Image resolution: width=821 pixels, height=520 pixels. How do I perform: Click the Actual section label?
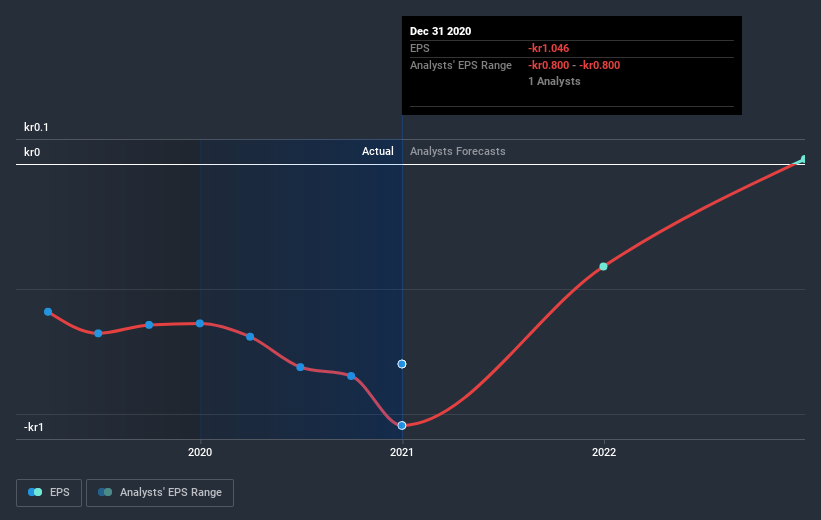(x=378, y=151)
